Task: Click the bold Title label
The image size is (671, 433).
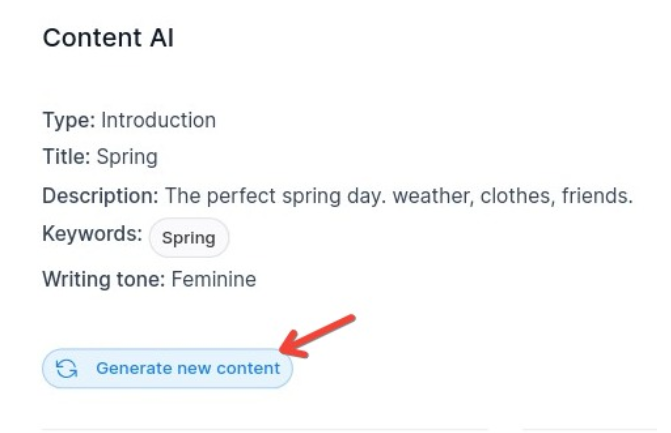Action: pyautogui.click(x=66, y=158)
